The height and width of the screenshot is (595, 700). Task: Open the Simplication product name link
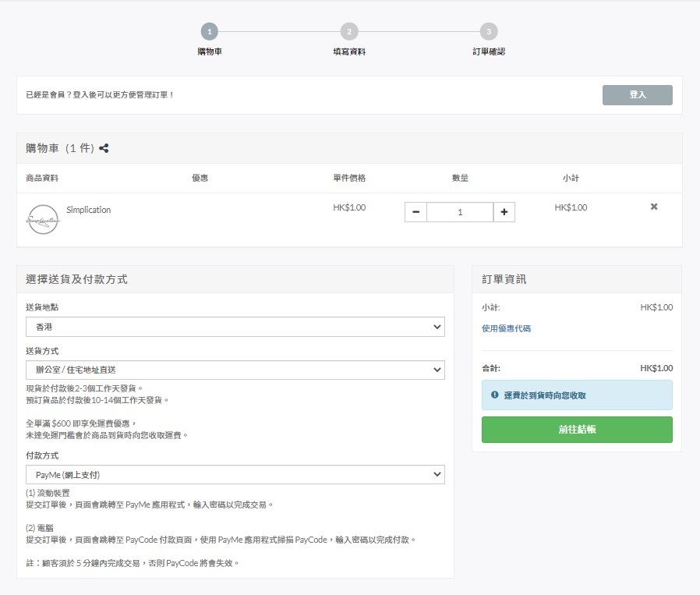88,210
